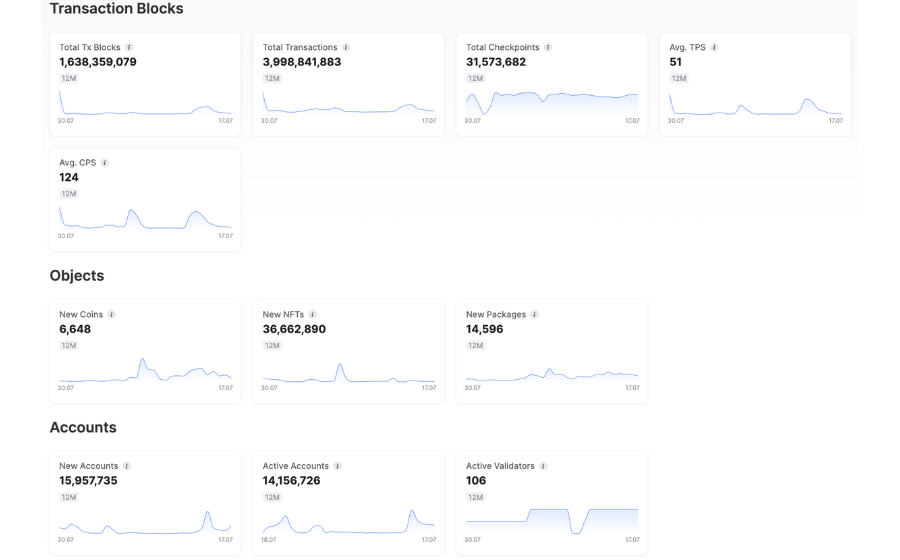Click info icon next to Total Checkpoints
Viewport: 900px width, 560px height.
(548, 48)
